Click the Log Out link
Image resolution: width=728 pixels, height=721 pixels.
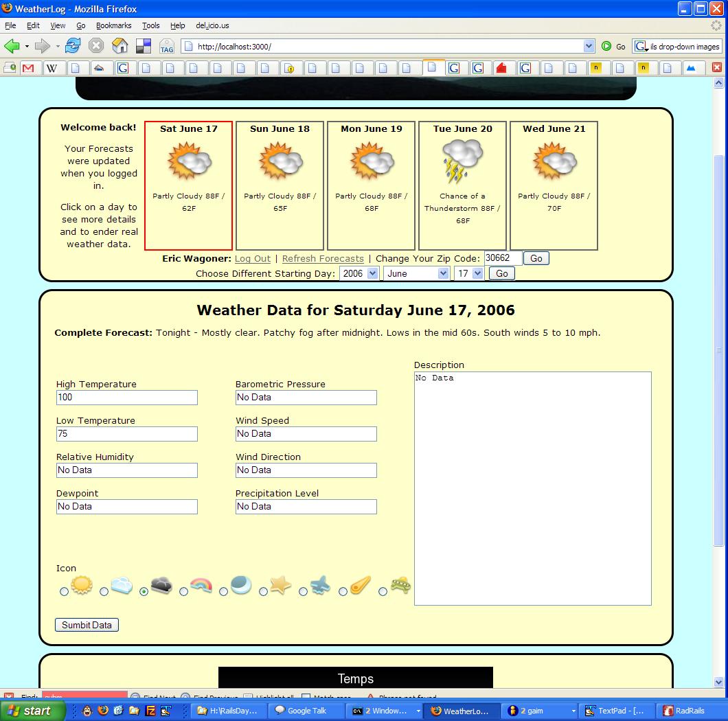click(x=253, y=259)
